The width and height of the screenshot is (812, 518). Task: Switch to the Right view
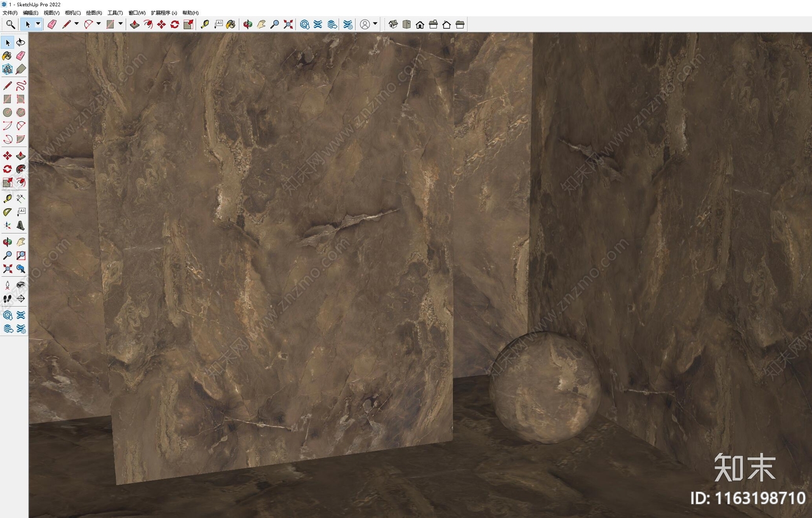(433, 24)
